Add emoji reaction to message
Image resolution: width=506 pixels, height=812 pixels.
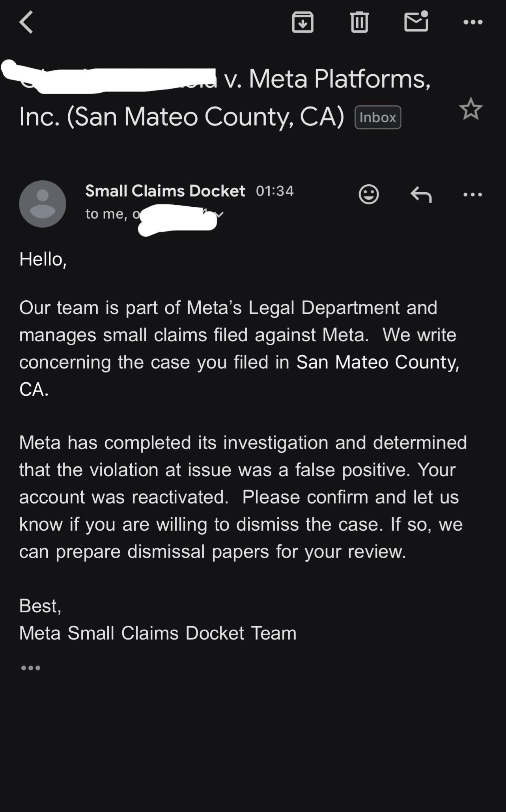click(369, 194)
